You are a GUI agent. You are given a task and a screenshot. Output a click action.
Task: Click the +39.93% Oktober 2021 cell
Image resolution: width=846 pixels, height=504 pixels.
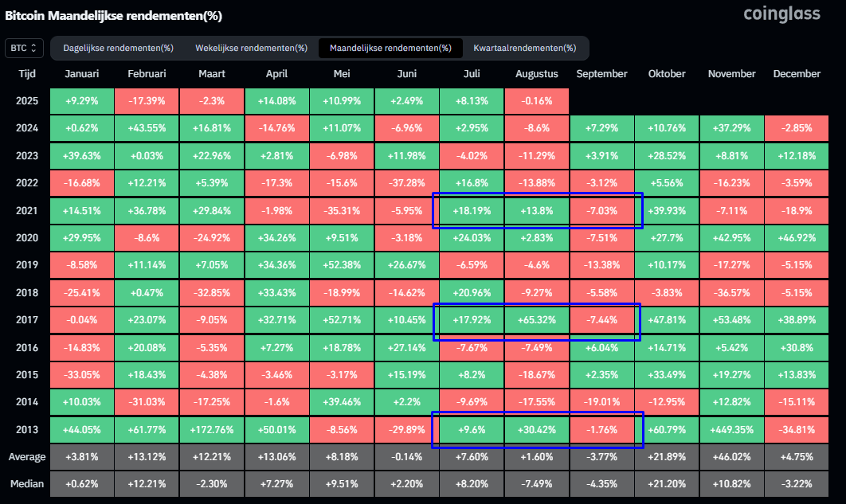tap(666, 211)
